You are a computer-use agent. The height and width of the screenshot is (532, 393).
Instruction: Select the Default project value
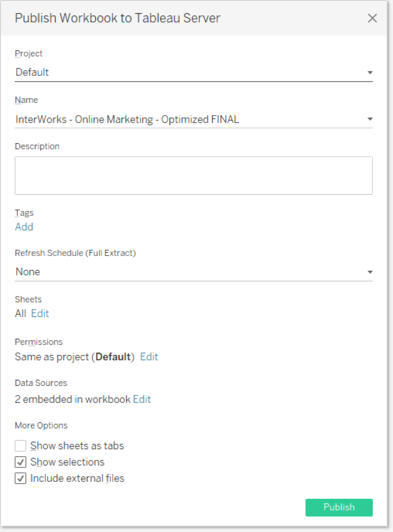[32, 72]
